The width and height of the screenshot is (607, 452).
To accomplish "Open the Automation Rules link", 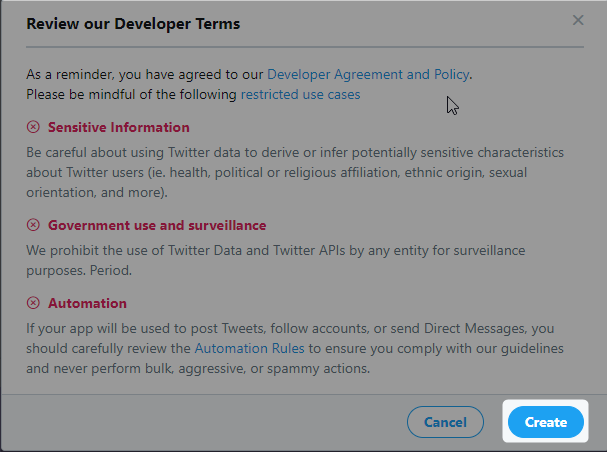I will 249,348.
